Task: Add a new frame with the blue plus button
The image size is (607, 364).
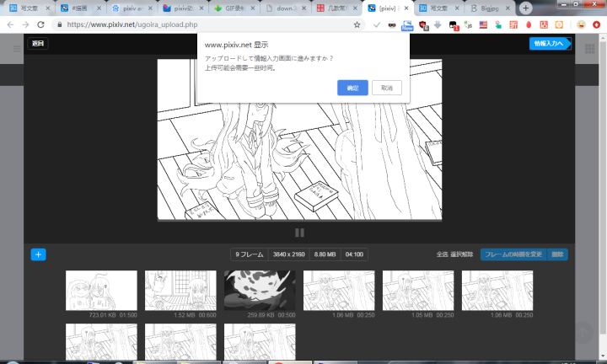Action: pos(38,254)
